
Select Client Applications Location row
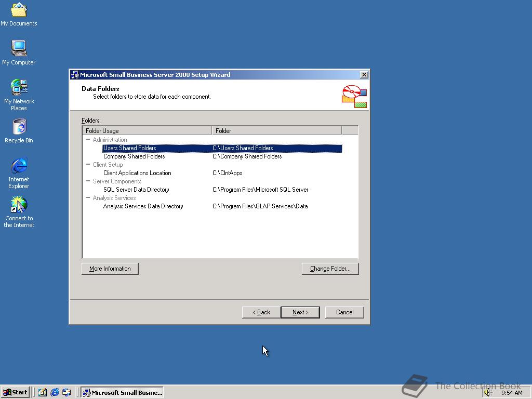point(222,173)
